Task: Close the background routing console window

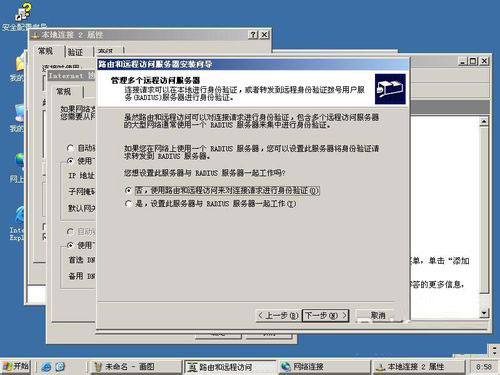Action: (484, 61)
